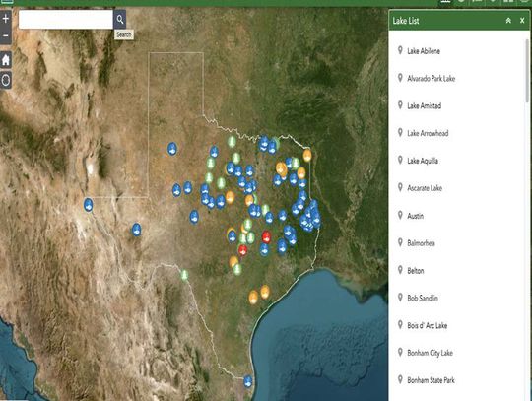Click leftmost orange marker near the Gulf coast
This screenshot has height=401, width=532.
tap(253, 298)
